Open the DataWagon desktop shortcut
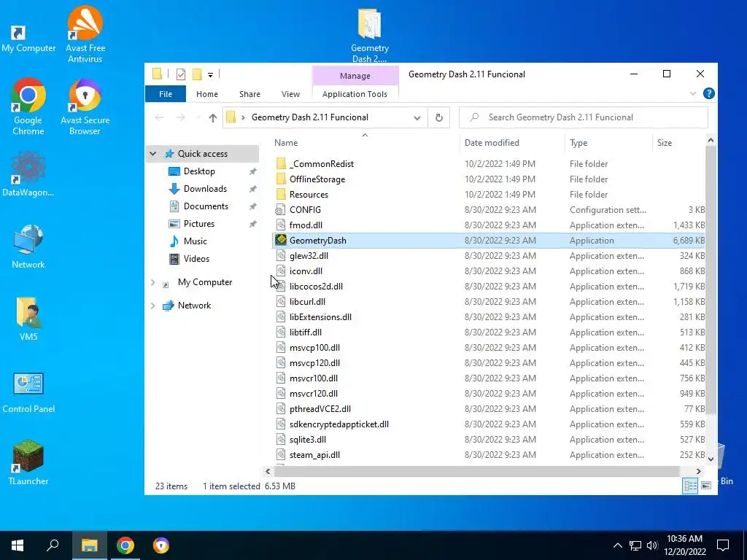 (28, 174)
